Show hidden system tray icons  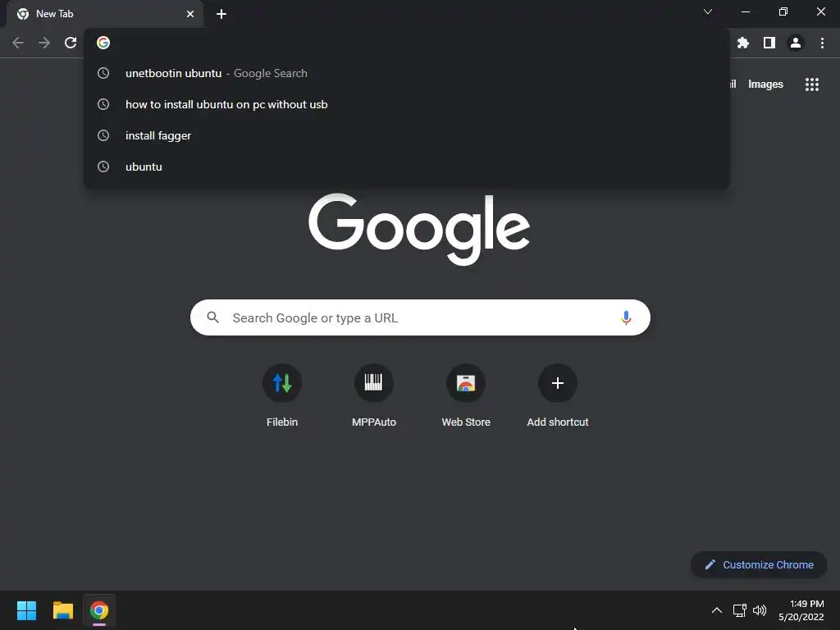[x=717, y=610]
